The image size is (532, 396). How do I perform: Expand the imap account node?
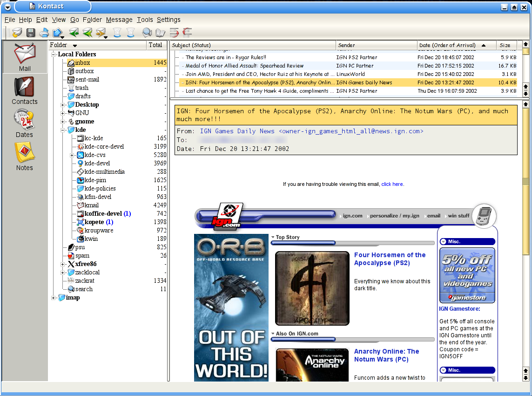53,298
